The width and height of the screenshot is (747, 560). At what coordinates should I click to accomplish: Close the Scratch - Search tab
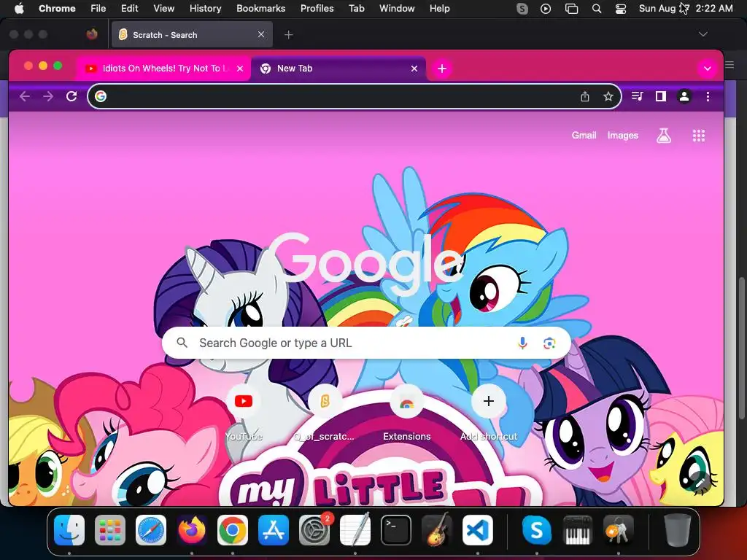(261, 34)
